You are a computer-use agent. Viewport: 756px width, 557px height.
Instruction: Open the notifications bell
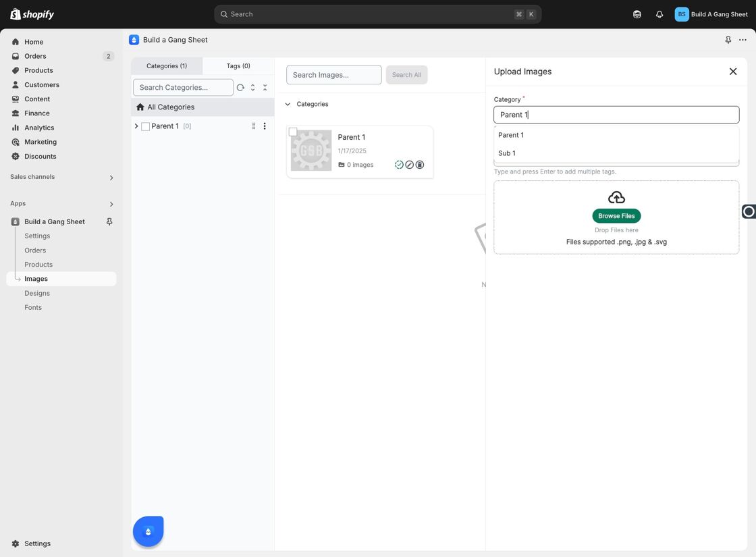tap(659, 14)
